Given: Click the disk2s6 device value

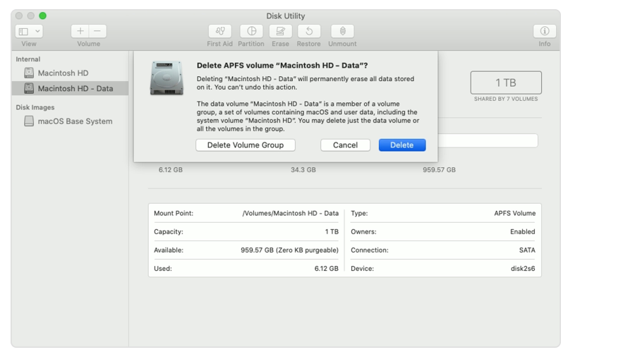Looking at the screenshot, I should 523,269.
